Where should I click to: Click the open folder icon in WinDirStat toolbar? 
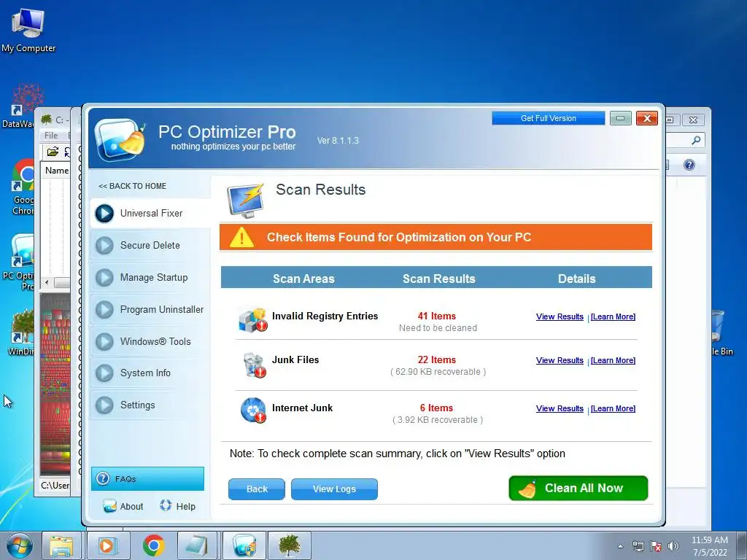(53, 152)
